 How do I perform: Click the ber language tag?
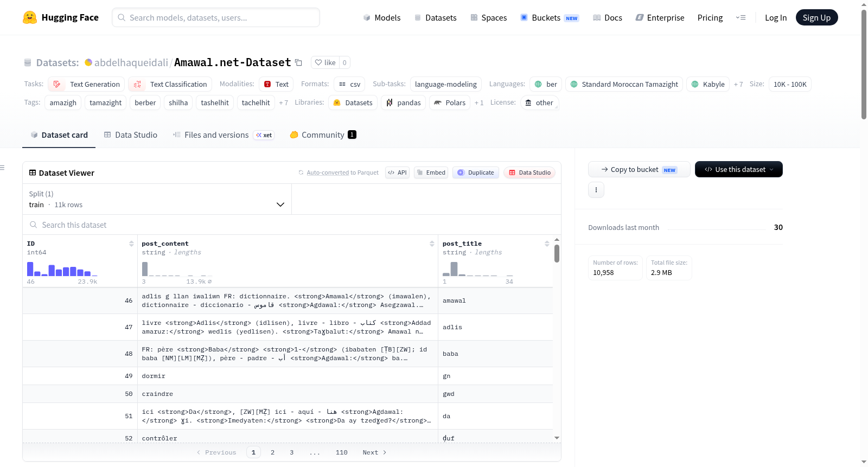click(x=546, y=84)
